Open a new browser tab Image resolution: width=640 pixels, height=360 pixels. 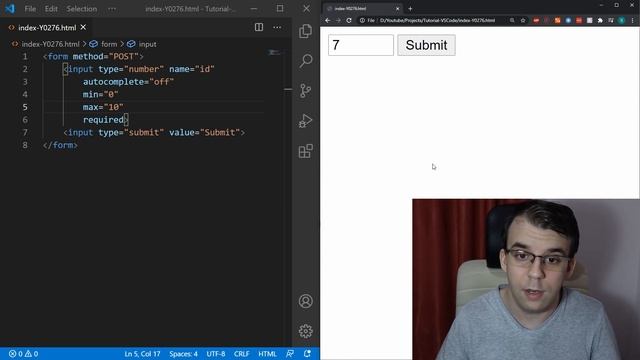point(410,9)
